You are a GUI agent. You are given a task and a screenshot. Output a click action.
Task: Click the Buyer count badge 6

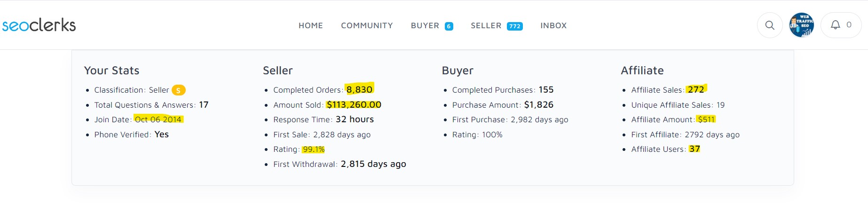click(x=449, y=26)
